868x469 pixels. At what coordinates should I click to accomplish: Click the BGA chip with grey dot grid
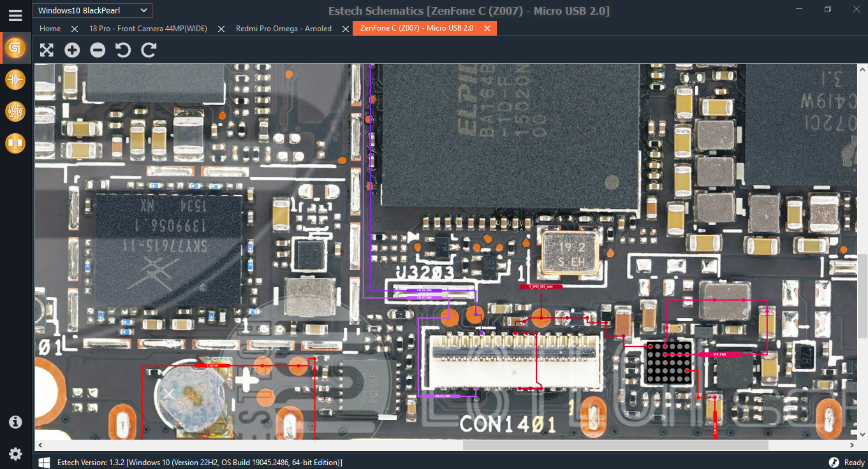pyautogui.click(x=668, y=363)
